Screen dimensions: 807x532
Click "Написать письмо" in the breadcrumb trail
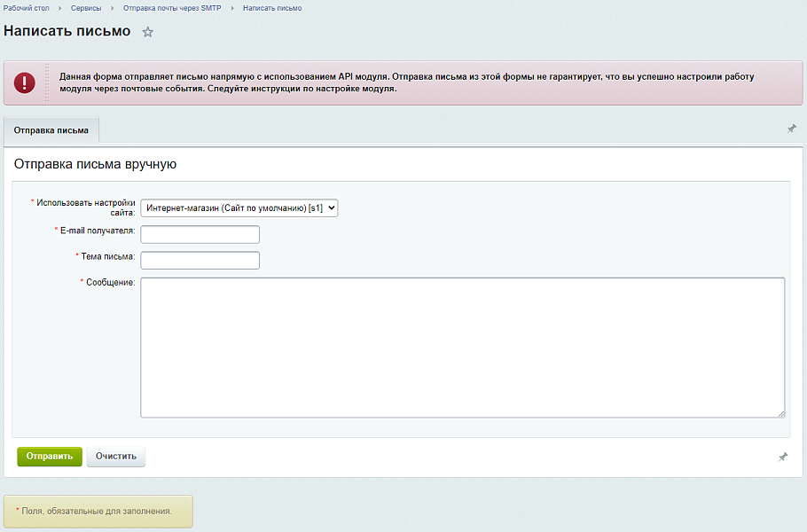pyautogui.click(x=274, y=7)
